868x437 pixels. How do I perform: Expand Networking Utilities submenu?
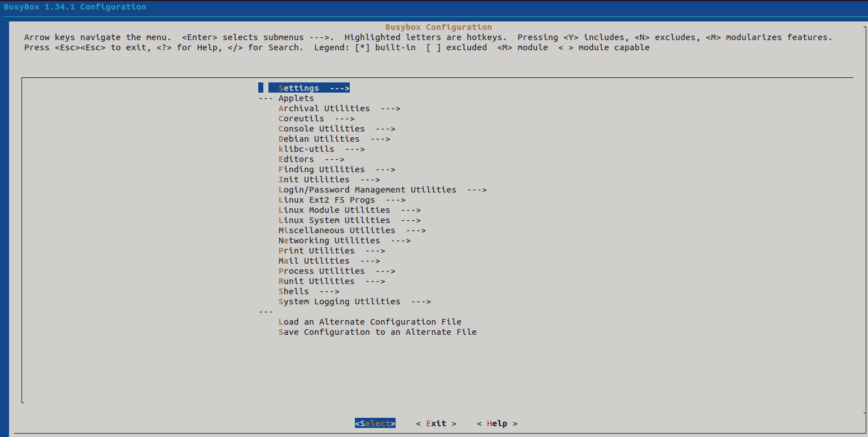(x=344, y=241)
